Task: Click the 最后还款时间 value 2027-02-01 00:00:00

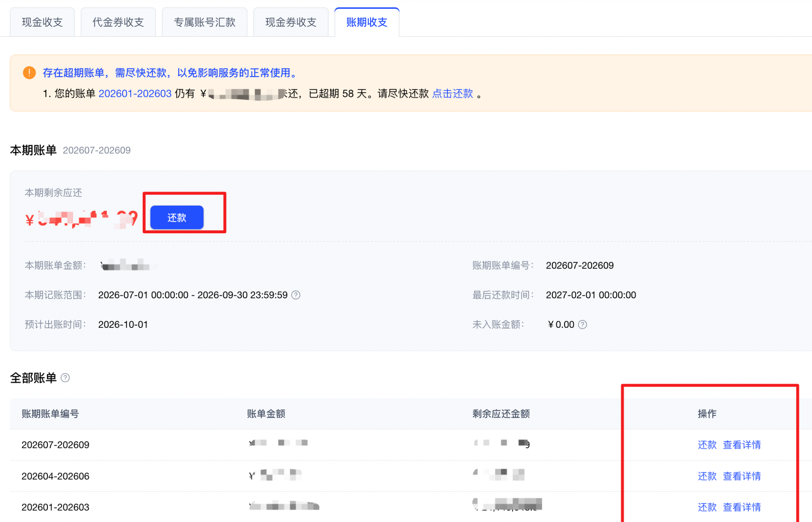Action: click(x=591, y=295)
